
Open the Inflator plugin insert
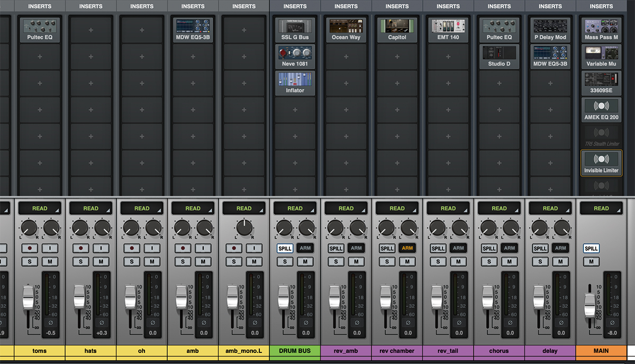[x=295, y=83]
